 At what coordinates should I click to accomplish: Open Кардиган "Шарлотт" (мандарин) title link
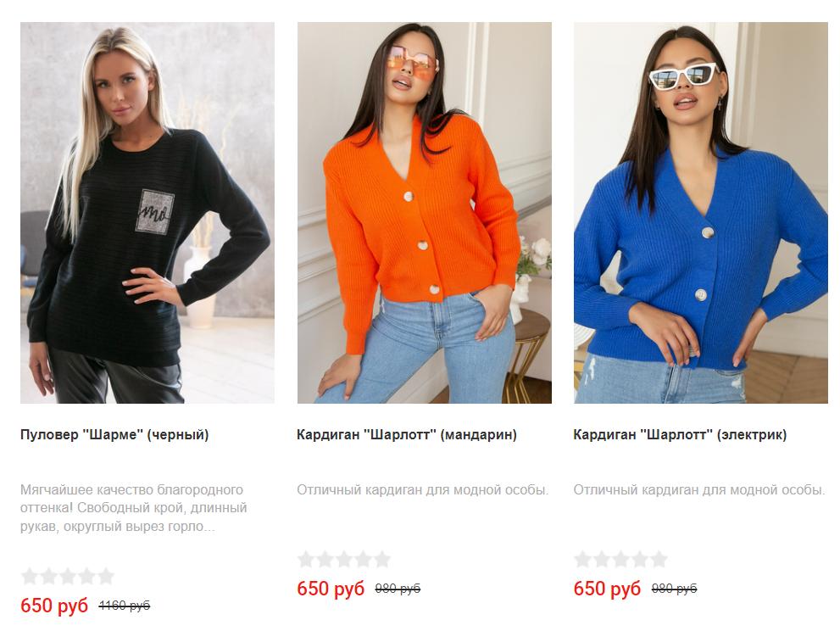click(407, 434)
